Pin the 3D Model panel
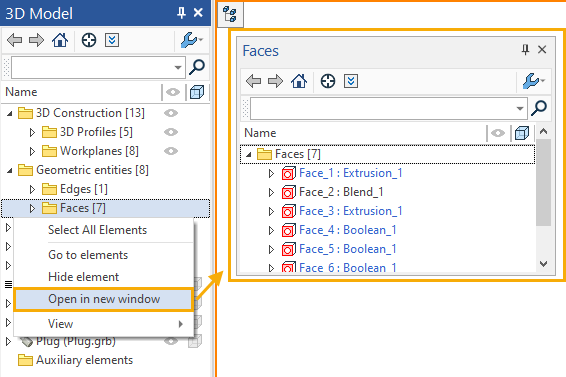The image size is (566, 377). (x=181, y=13)
